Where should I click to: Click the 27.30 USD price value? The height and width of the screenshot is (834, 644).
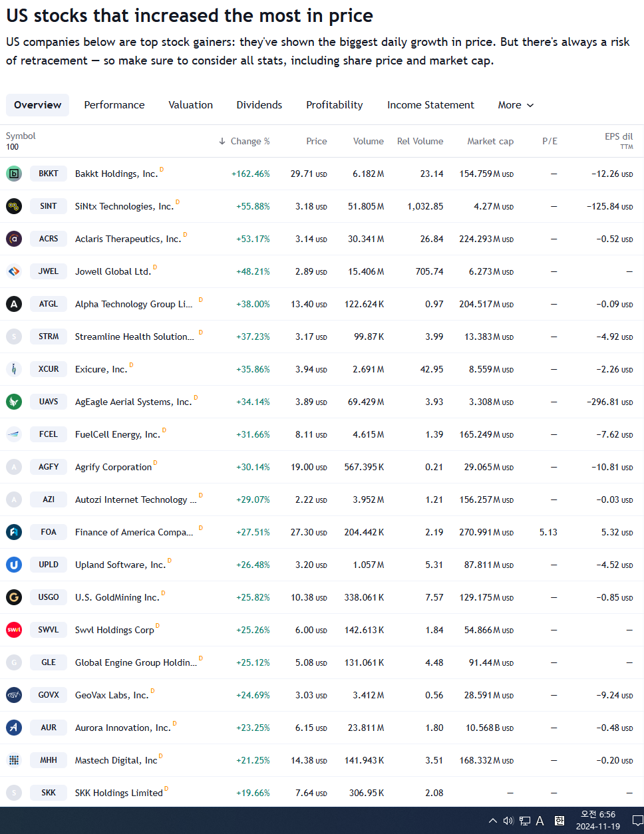[309, 532]
